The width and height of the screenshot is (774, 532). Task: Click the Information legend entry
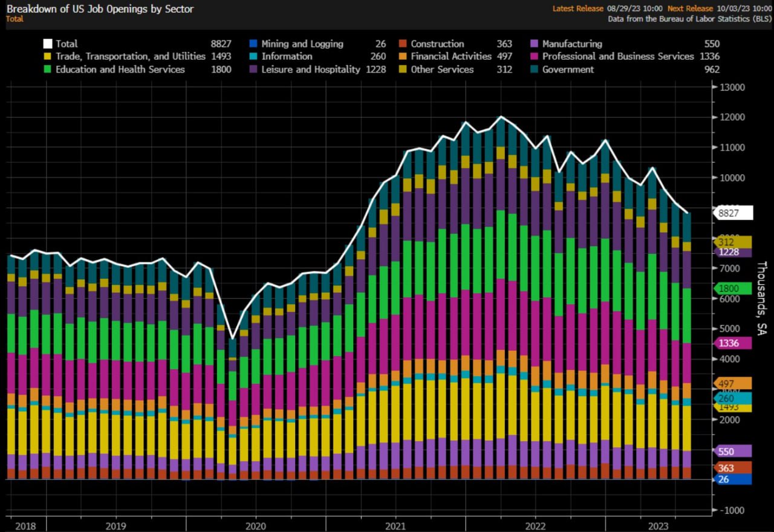(x=287, y=56)
